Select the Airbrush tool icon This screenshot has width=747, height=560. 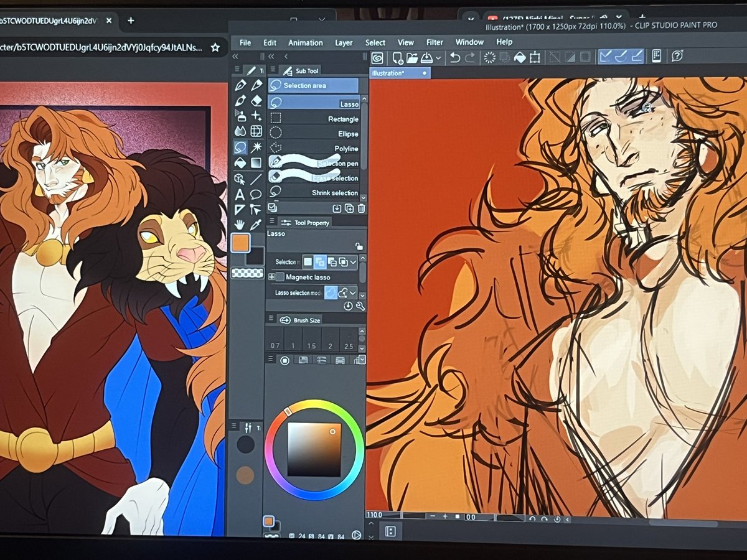[240, 116]
